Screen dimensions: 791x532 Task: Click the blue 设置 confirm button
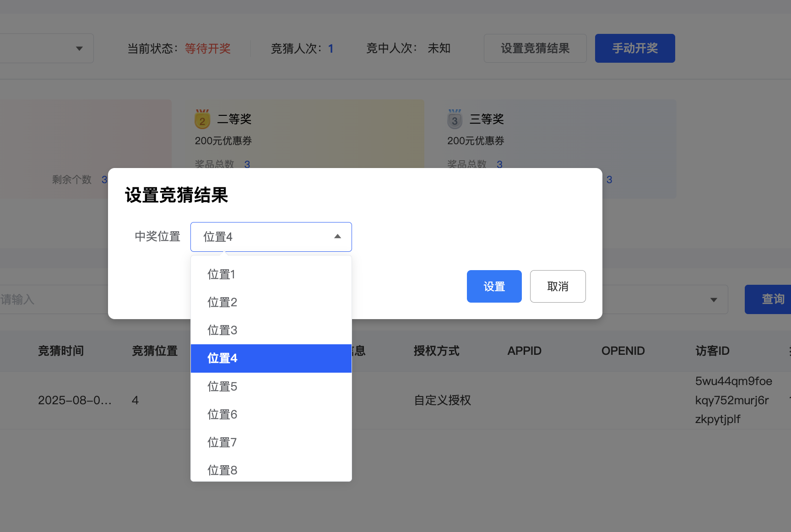click(x=494, y=286)
